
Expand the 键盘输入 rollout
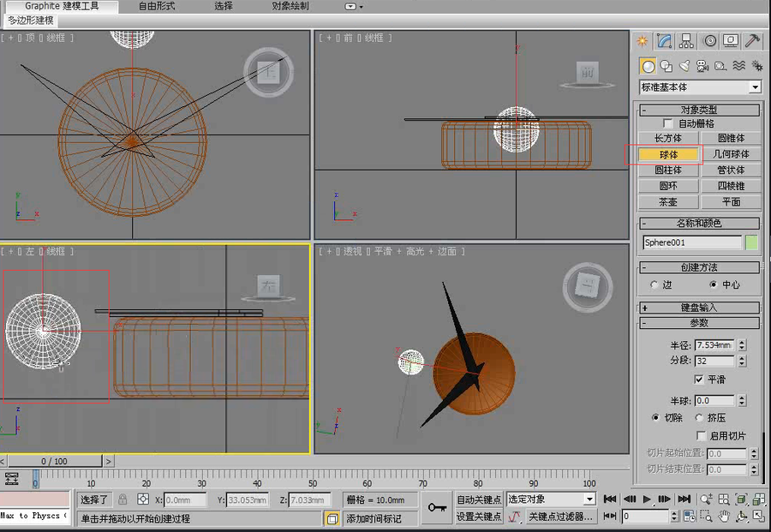(x=699, y=308)
